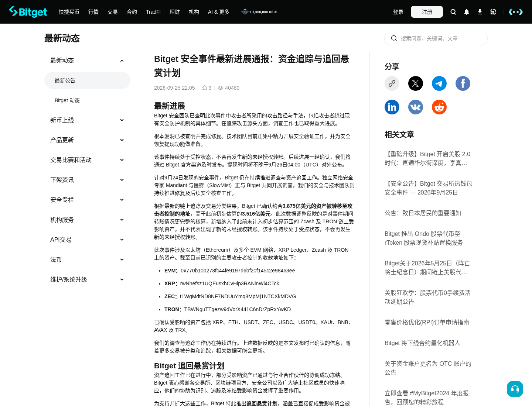Click the view count 40480

pyautogui.click(x=232, y=88)
